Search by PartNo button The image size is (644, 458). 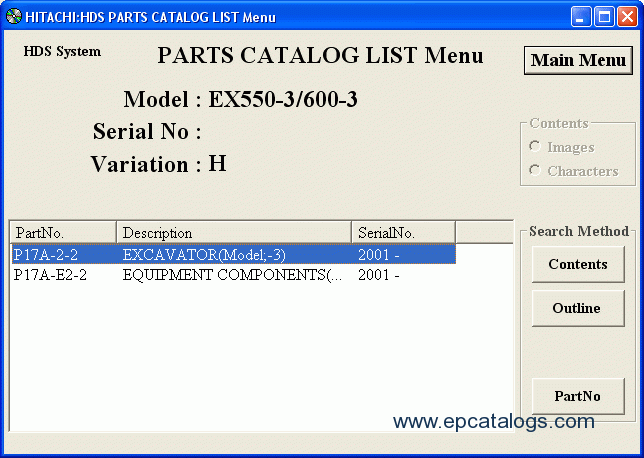[578, 396]
